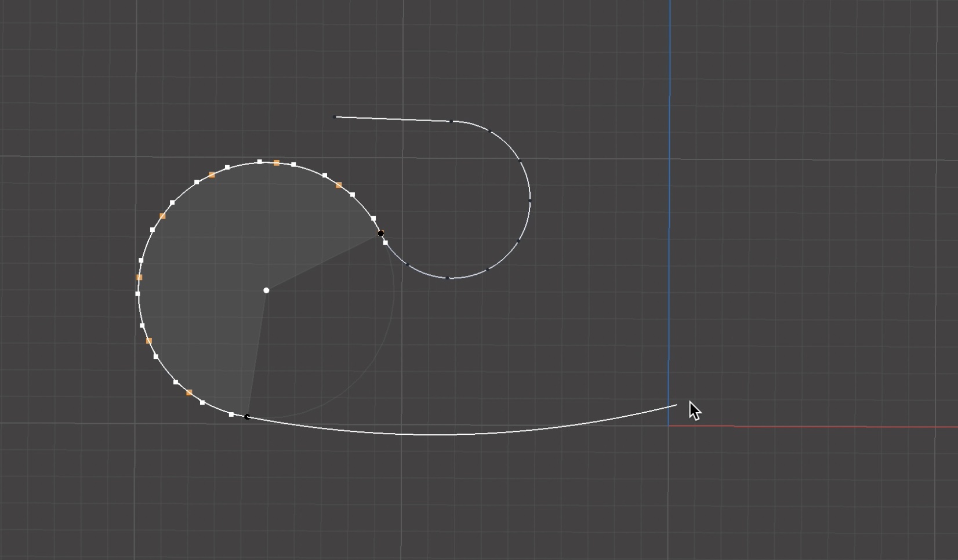Click the black handle point at circle bottom
958x560 pixels.
pos(246,417)
